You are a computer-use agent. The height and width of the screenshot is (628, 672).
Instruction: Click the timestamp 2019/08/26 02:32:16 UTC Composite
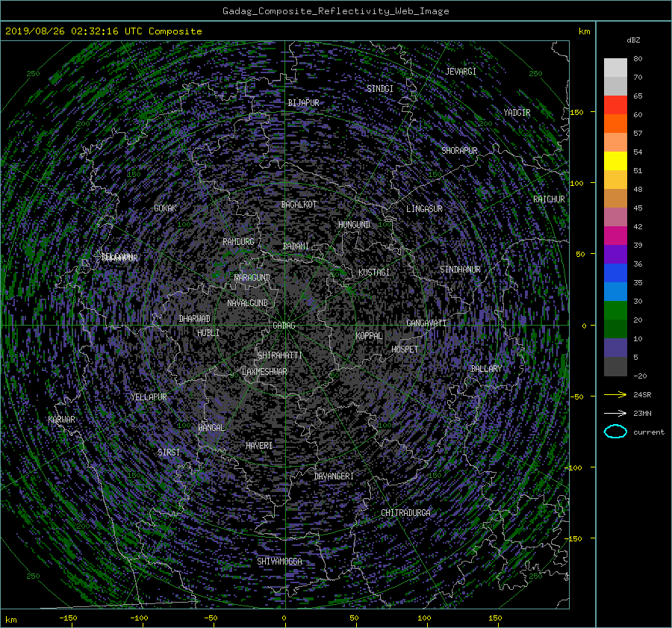[x=103, y=31]
